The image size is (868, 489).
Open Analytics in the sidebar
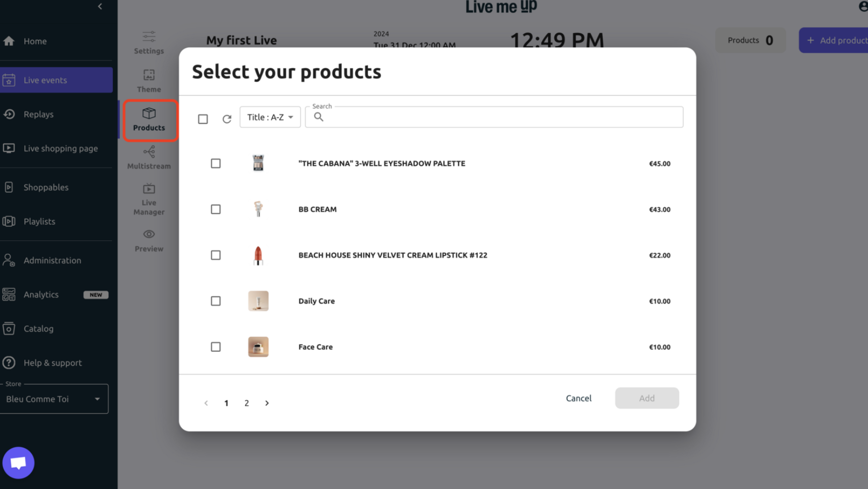coord(41,294)
